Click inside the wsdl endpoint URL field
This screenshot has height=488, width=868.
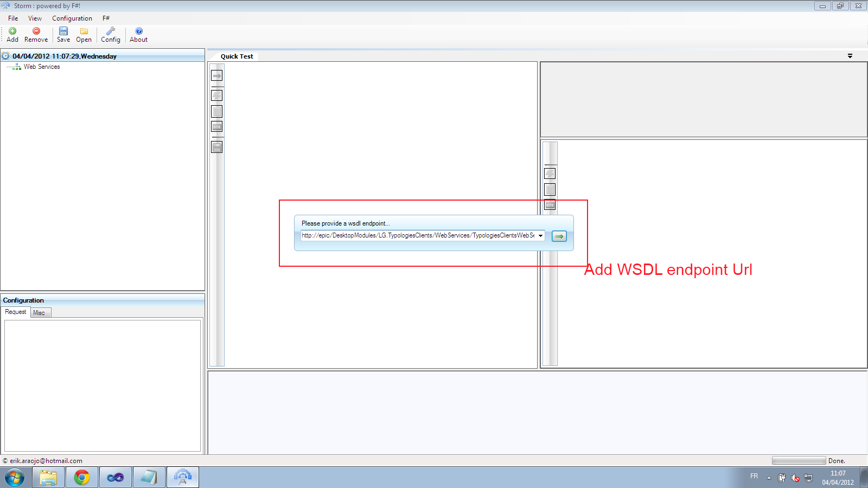418,235
